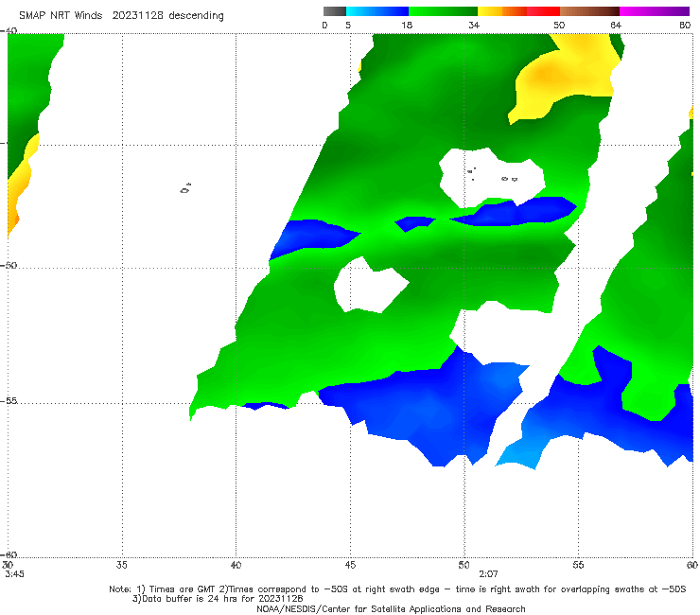Click the small island outline near 38E
Viewport: 700px width, 615px height.
185,188
